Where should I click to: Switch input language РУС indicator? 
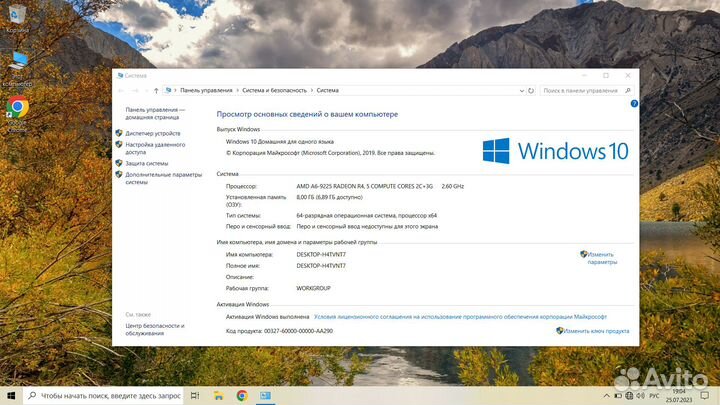(654, 395)
